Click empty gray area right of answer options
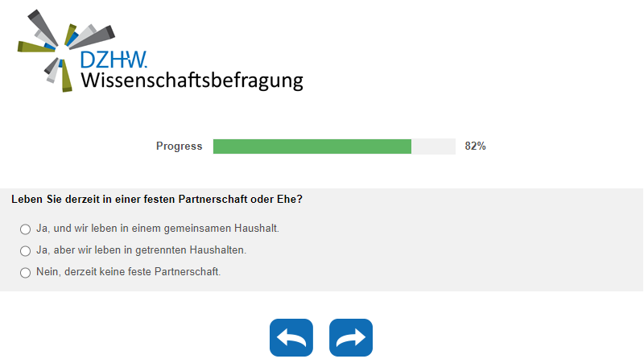 pos(483,251)
